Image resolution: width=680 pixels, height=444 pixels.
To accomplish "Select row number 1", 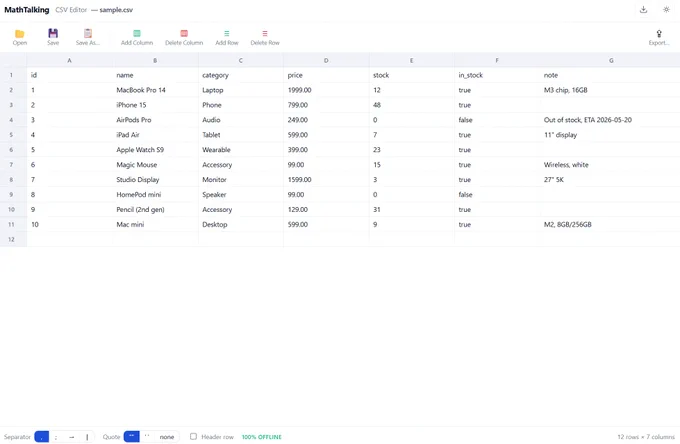I will point(11,75).
